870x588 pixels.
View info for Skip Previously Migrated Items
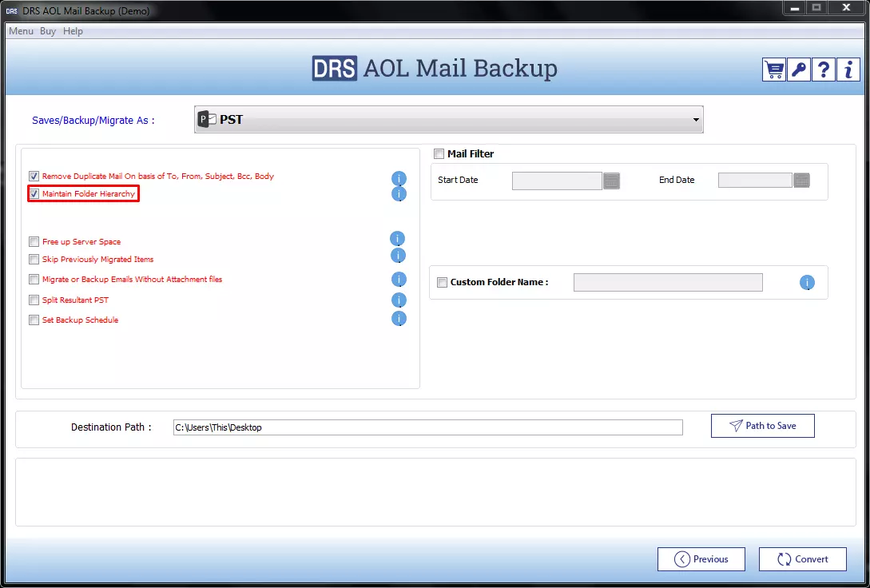[399, 256]
